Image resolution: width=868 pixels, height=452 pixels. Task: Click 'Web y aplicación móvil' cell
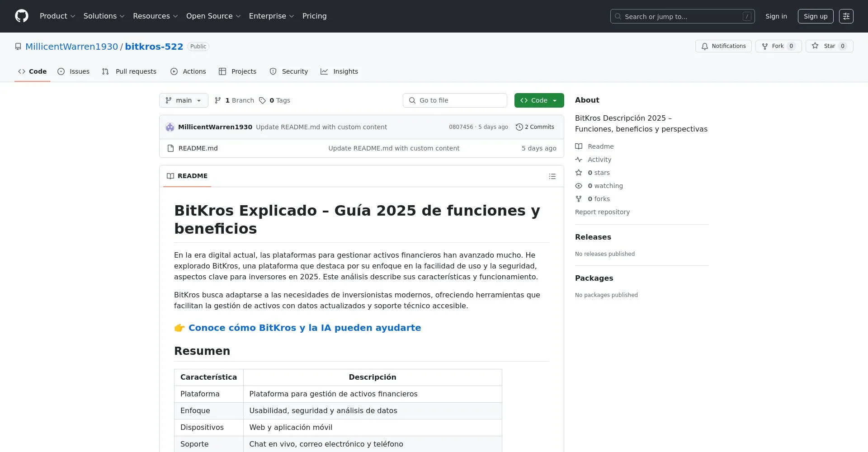pyautogui.click(x=373, y=428)
